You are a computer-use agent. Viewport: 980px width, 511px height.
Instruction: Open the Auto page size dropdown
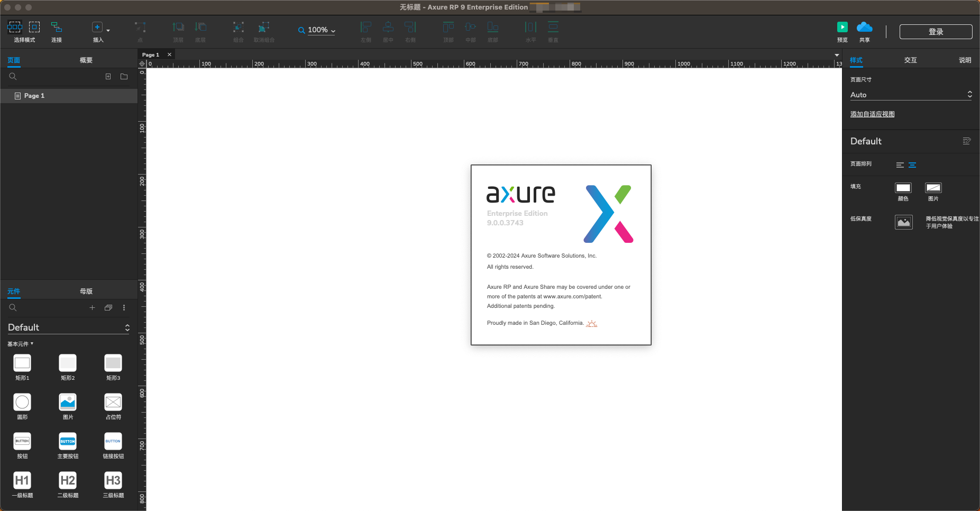[911, 95]
